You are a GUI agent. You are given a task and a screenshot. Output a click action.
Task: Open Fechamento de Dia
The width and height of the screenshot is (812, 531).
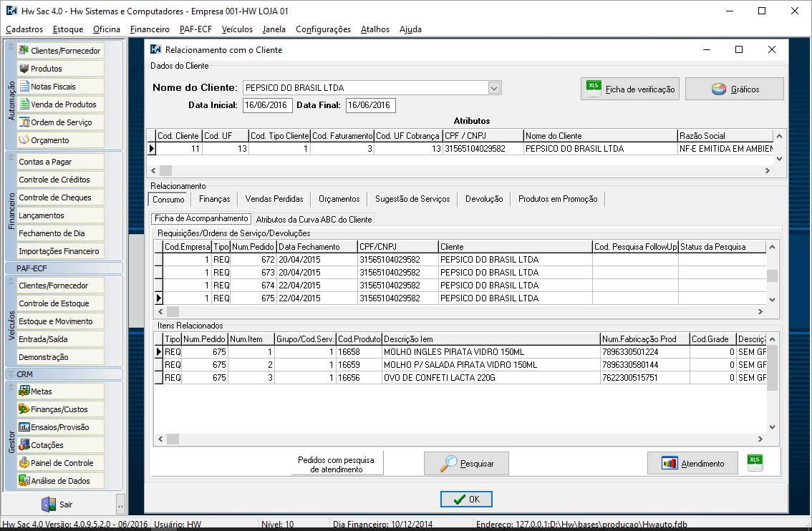pos(61,233)
